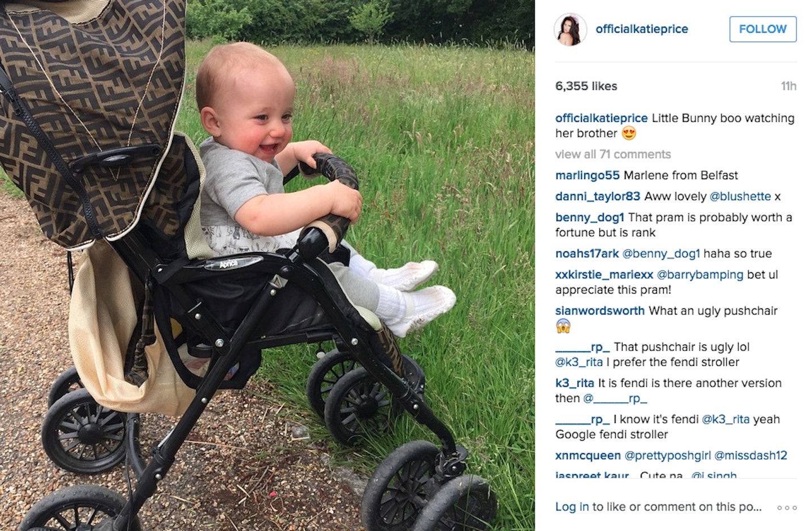Expand view all 71 comments
The image size is (812, 531).
click(x=613, y=154)
